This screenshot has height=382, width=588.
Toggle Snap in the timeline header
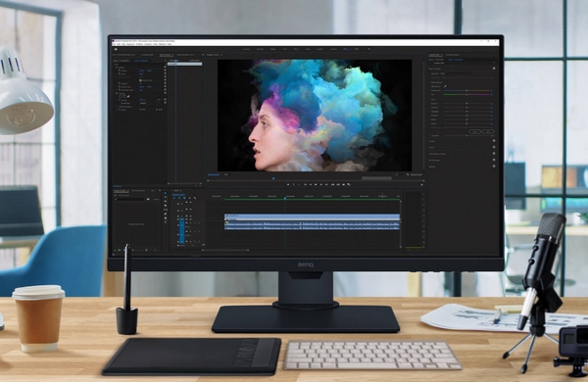click(x=179, y=198)
